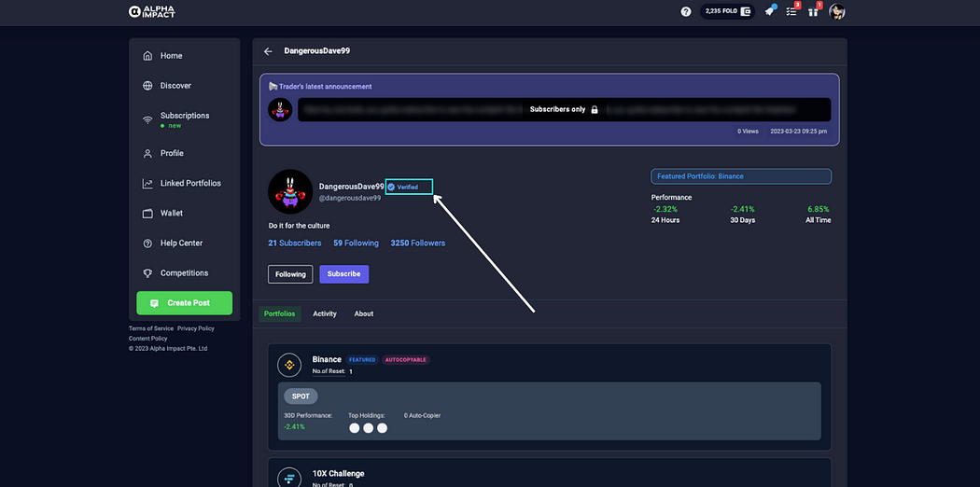Open the task checklist icon with badge 3
The width and height of the screenshot is (980, 487).
coord(791,11)
